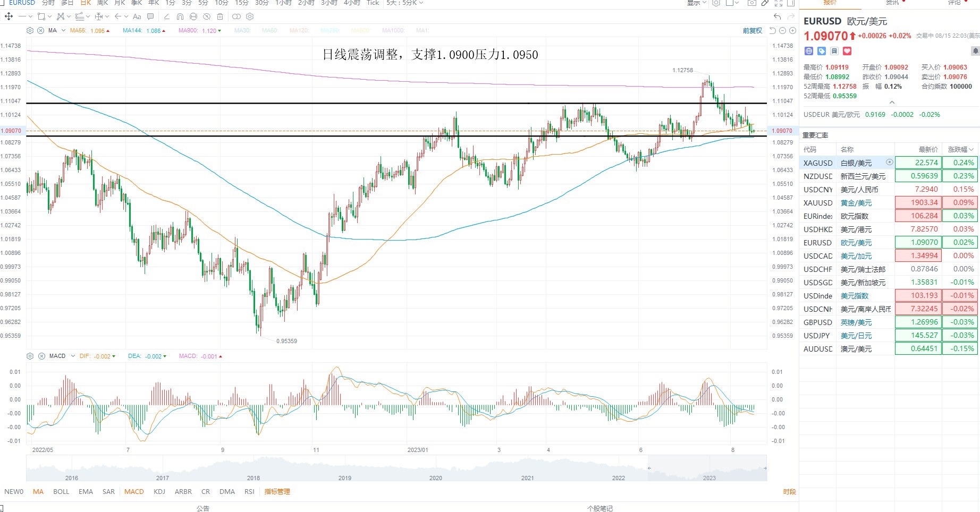Click the 2023 region on timeline navigator
This screenshot has width=980, height=512.
pos(709,477)
